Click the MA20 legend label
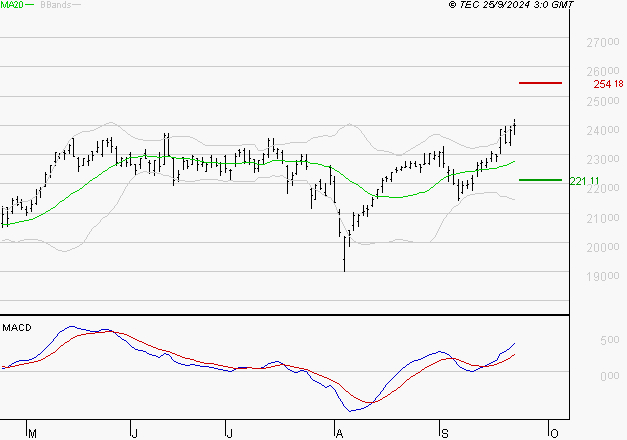 12,5
